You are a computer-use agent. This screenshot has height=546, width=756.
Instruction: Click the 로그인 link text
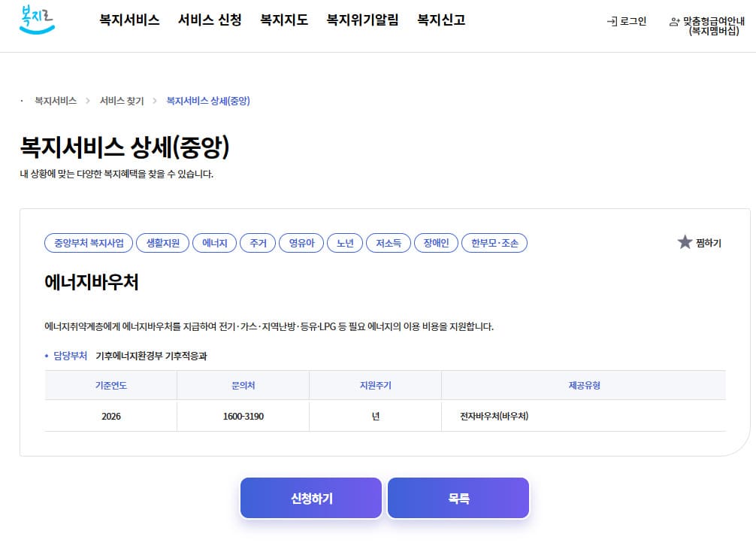(x=633, y=21)
